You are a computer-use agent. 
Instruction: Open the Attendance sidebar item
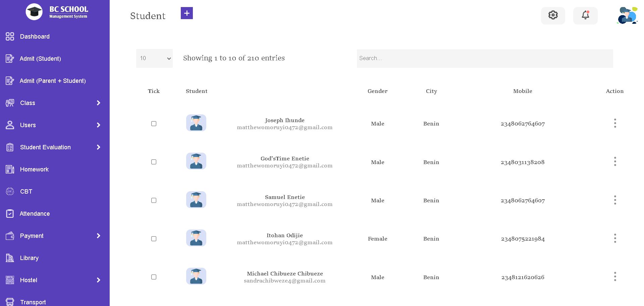(35, 214)
